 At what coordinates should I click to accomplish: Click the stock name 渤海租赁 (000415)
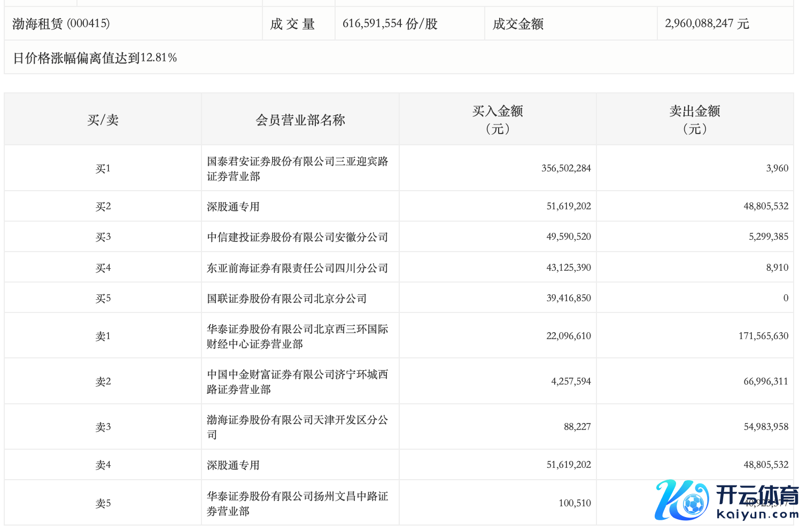point(61,24)
